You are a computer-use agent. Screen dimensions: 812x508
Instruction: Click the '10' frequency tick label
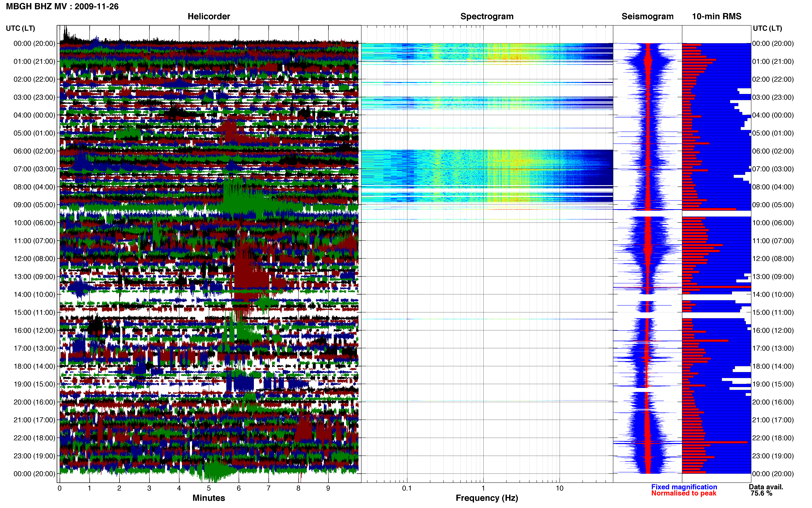559,488
